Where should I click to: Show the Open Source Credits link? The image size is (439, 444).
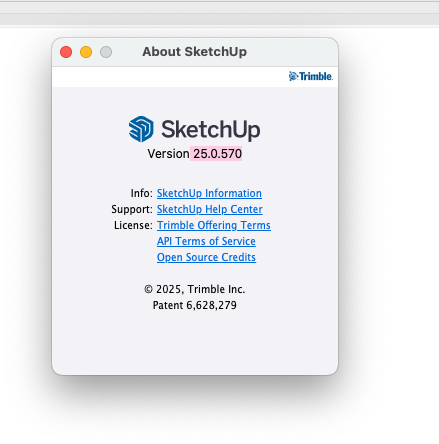[x=206, y=257]
